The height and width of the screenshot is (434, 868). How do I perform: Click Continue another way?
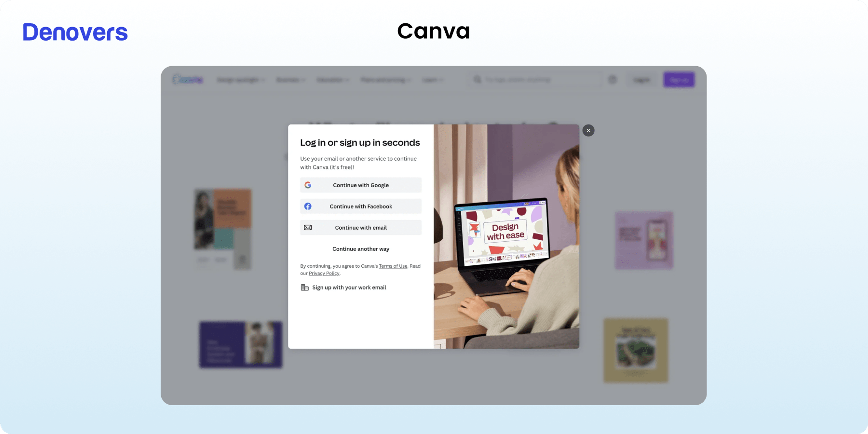(x=361, y=249)
